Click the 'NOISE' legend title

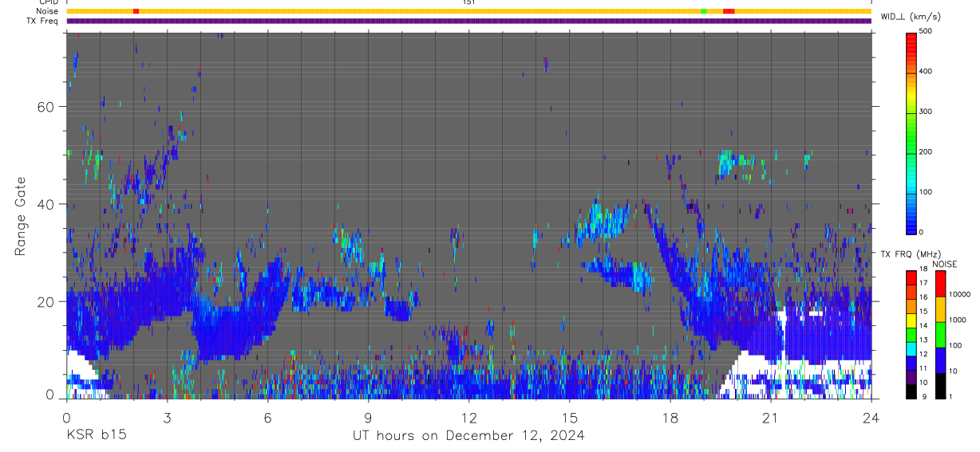946,264
